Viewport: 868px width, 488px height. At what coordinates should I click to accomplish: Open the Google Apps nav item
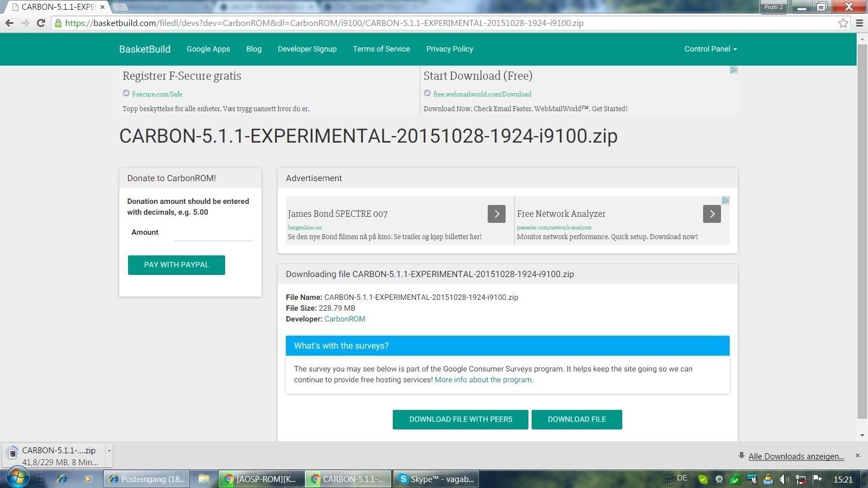click(x=208, y=49)
